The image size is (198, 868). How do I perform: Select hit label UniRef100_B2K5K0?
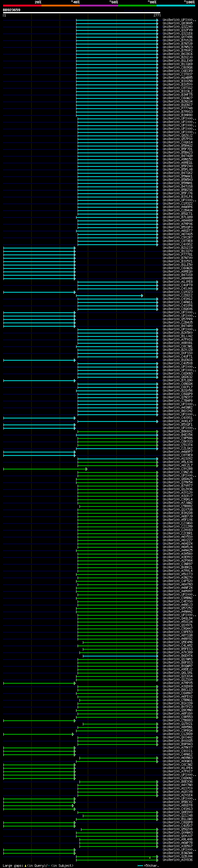178,333
